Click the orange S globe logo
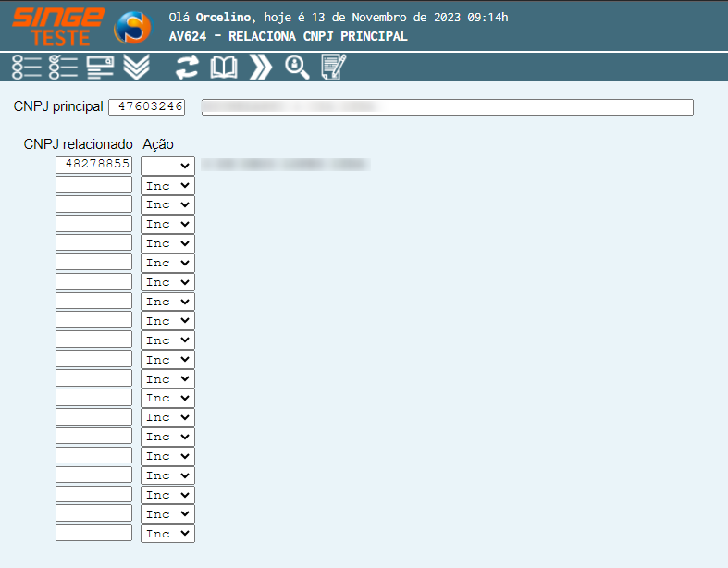 point(132,27)
